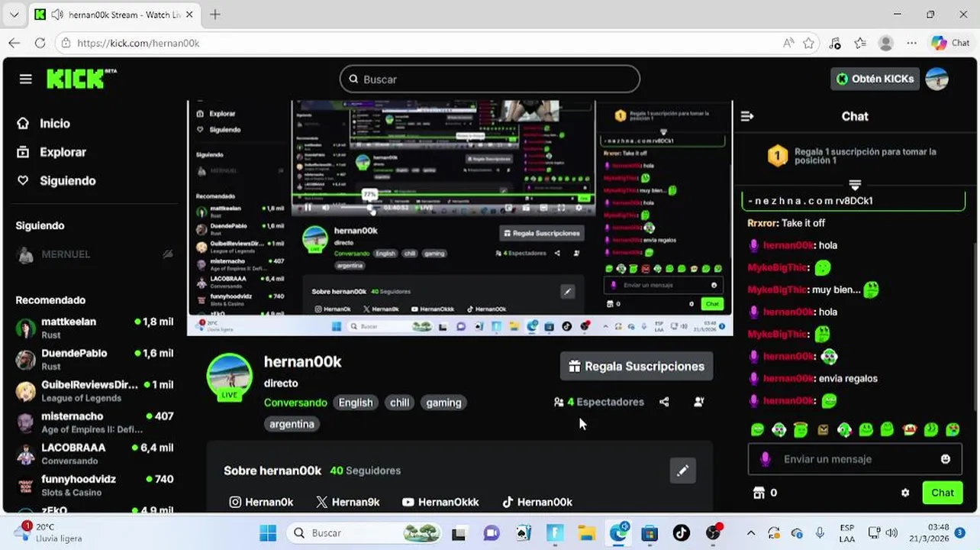The image size is (980, 550).
Task: Expand the gift leaderboard chevron
Action: 855,185
